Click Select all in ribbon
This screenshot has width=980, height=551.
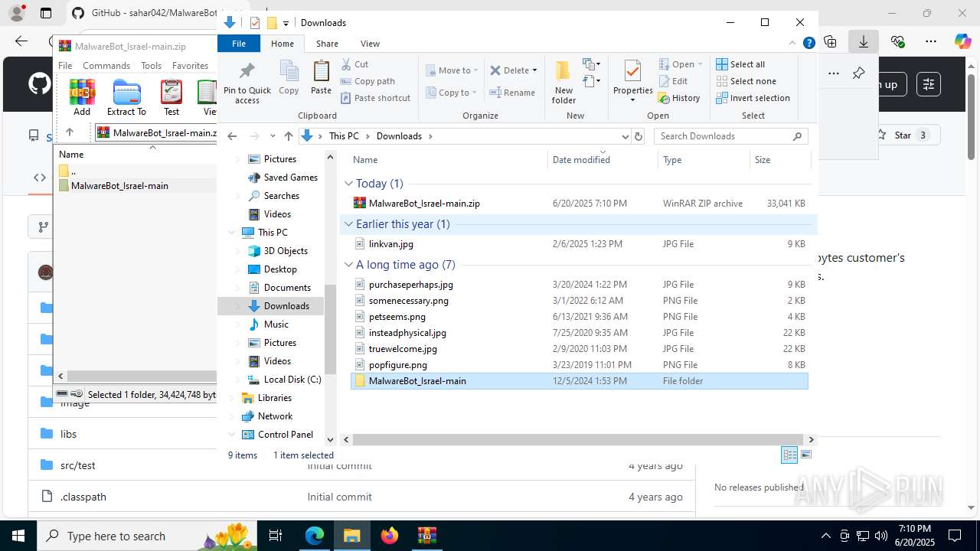[x=740, y=64]
